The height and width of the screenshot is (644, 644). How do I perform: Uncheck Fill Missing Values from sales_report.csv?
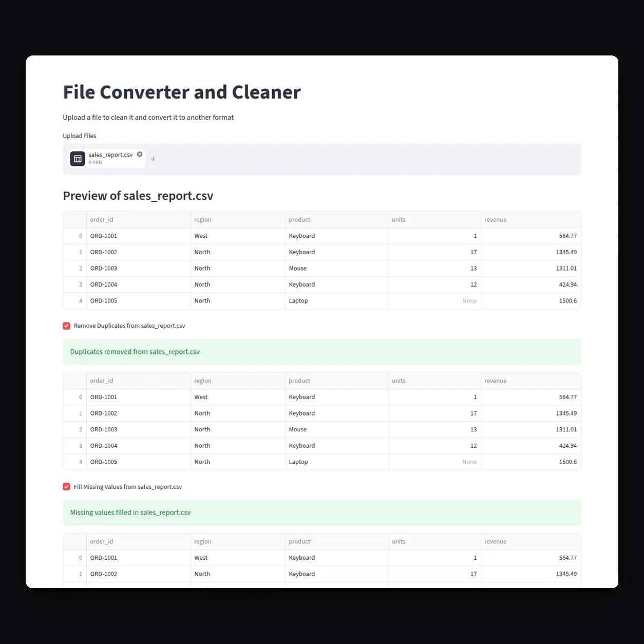(x=66, y=487)
